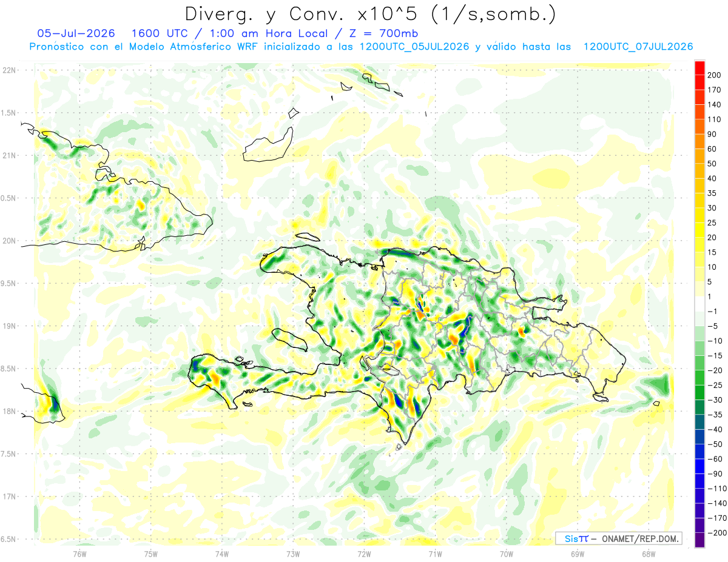Screen dimensions: 728x562
Task: Click the '73W' longitude label
Action: click(x=293, y=553)
